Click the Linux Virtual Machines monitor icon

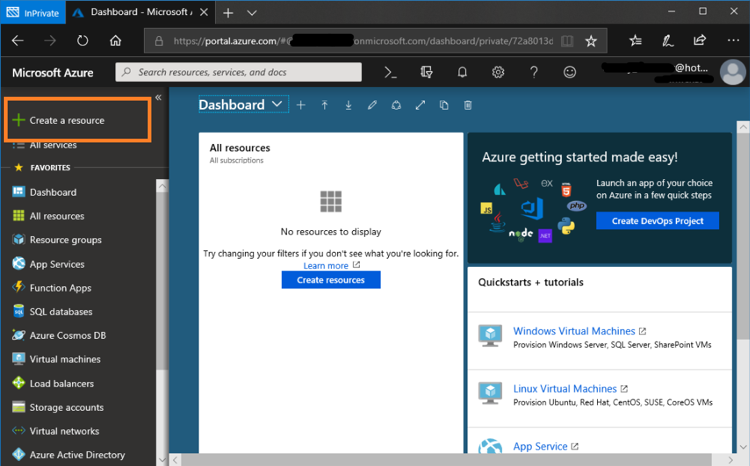(x=490, y=393)
